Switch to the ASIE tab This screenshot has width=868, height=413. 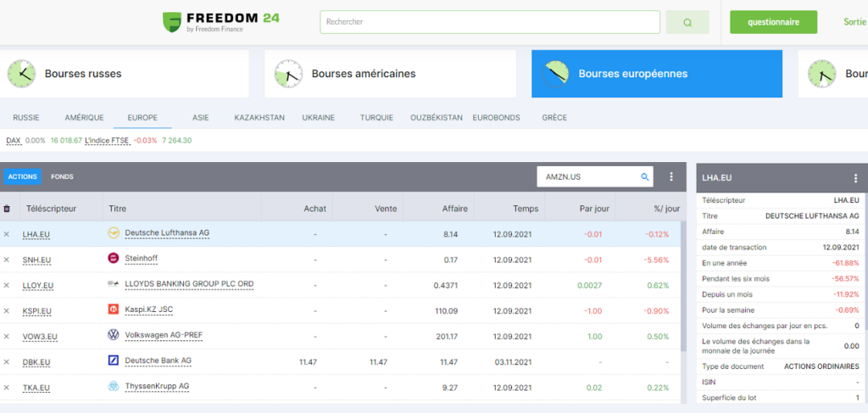tap(201, 117)
